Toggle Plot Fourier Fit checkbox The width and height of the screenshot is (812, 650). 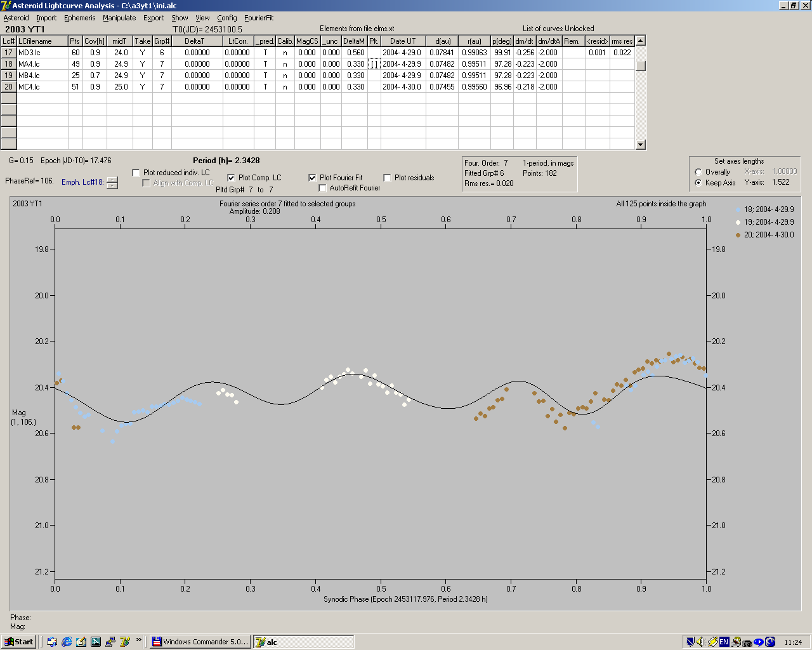tap(312, 178)
